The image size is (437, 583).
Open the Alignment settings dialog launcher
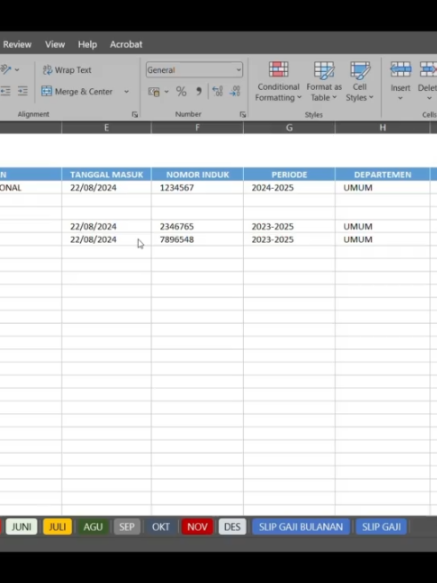[135, 115]
